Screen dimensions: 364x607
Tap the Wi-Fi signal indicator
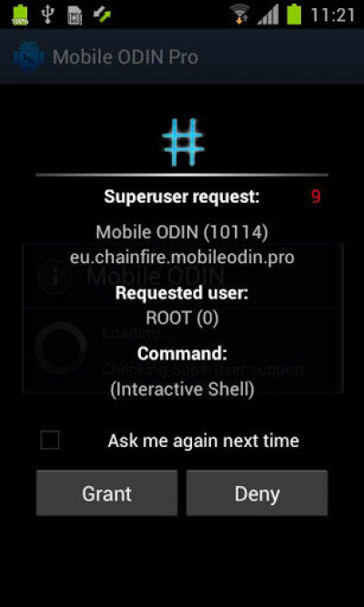point(239,15)
